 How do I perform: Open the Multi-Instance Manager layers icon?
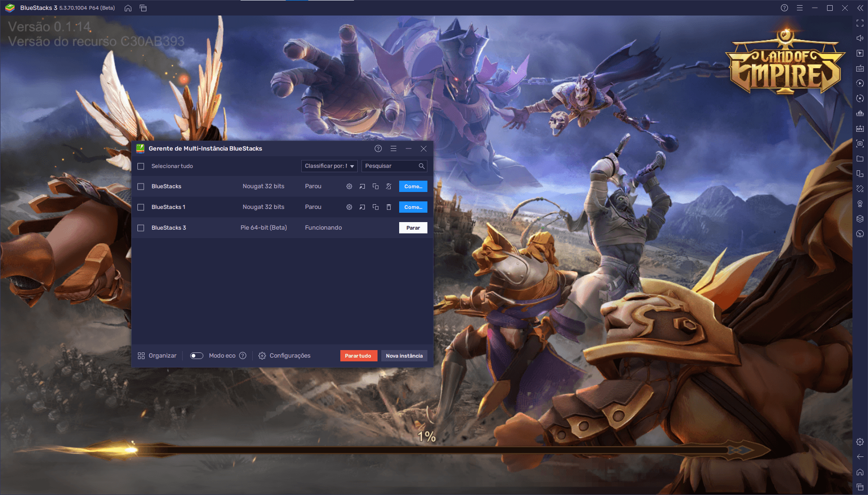coord(860,219)
